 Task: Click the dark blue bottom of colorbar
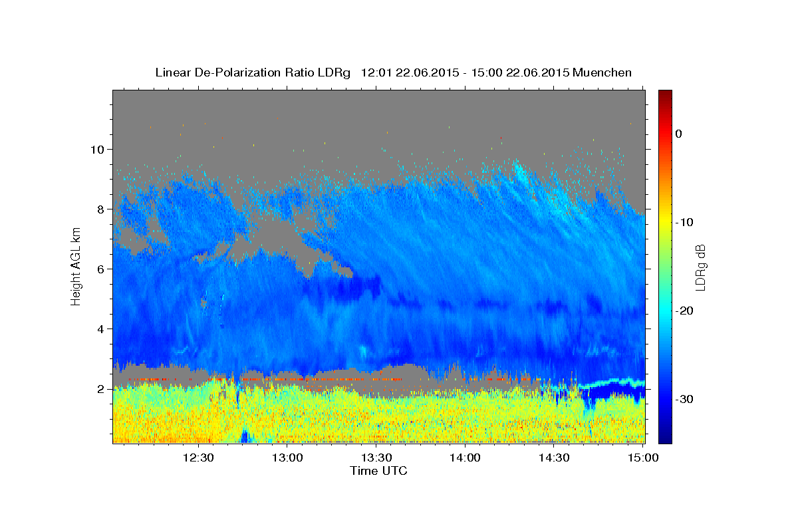coord(665,438)
